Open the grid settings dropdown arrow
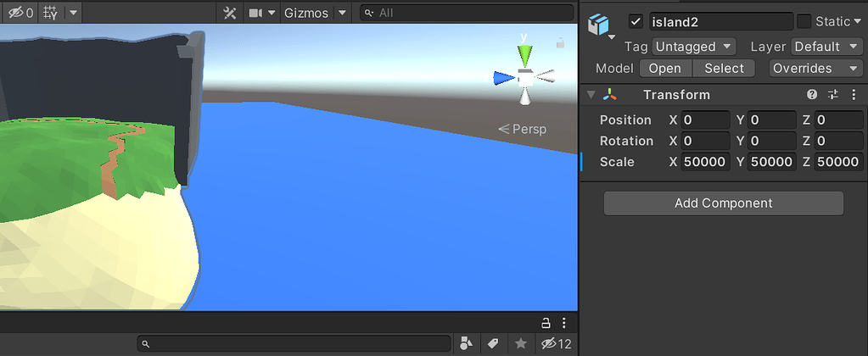This screenshot has height=356, width=868. tap(73, 12)
